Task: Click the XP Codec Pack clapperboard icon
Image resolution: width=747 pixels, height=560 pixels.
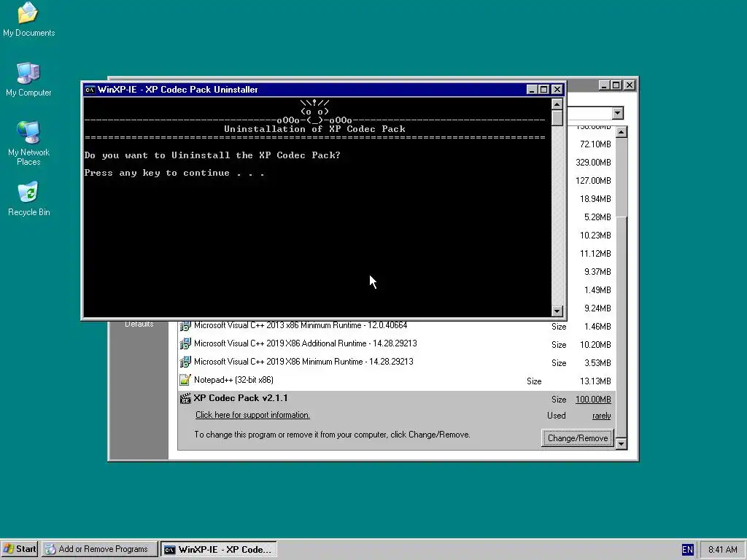Action: (185, 399)
